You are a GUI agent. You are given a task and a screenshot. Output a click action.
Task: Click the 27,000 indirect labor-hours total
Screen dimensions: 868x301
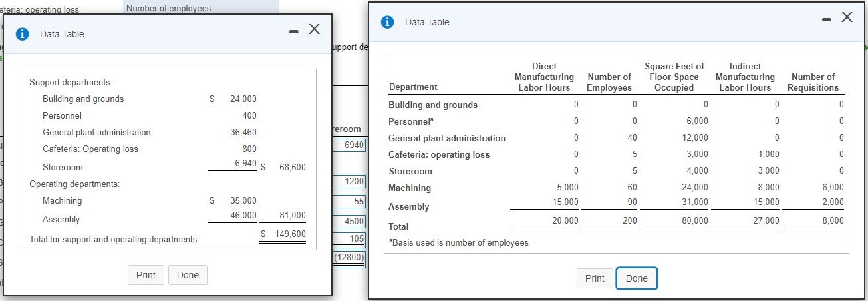(x=765, y=220)
